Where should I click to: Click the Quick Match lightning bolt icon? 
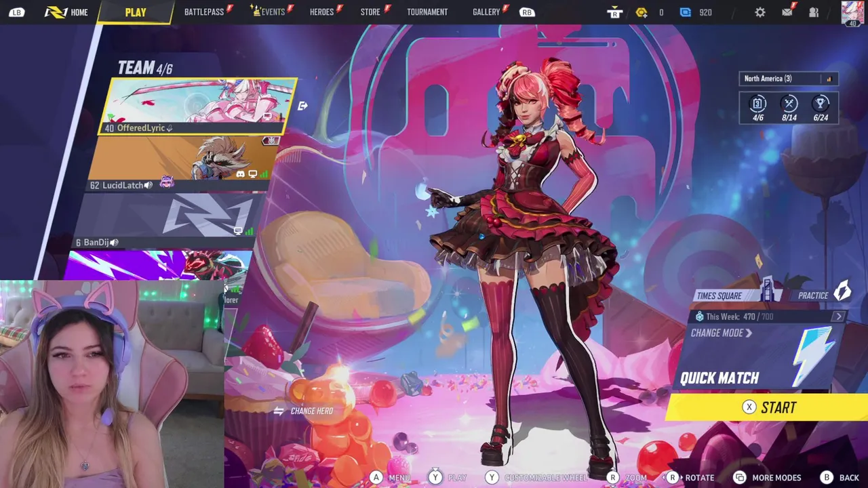click(814, 356)
